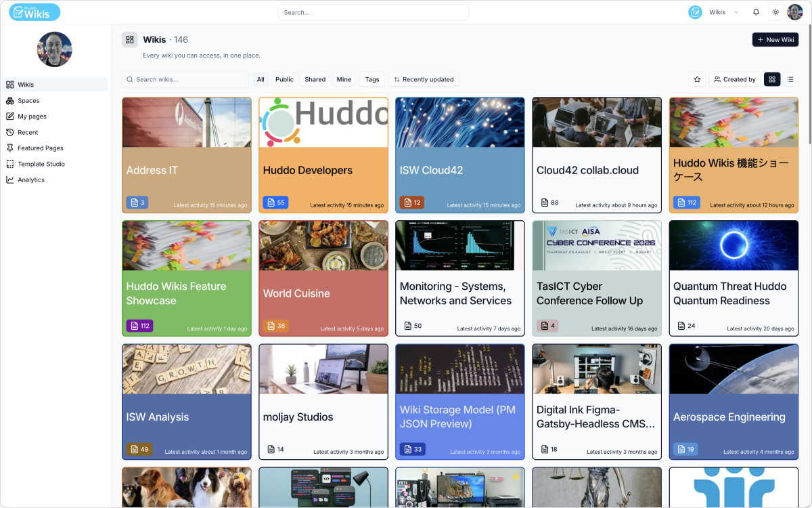Open the Huddo Developers wiki
Screen dimensions: 812x508
(323, 155)
